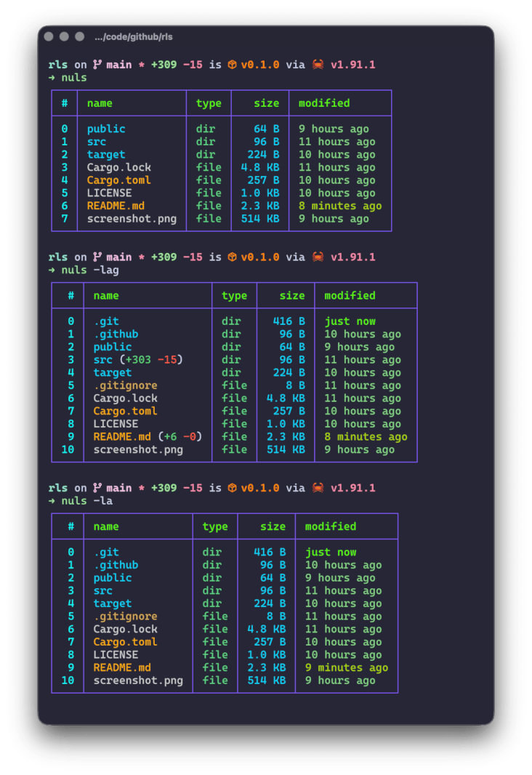Click the 'size' header in the second table
532x775 pixels.
(292, 296)
